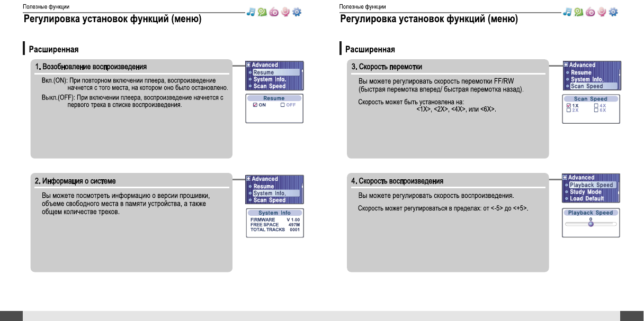The image size is (644, 321).
Task: Choose Resume in section 2 menu
Action: [263, 186]
